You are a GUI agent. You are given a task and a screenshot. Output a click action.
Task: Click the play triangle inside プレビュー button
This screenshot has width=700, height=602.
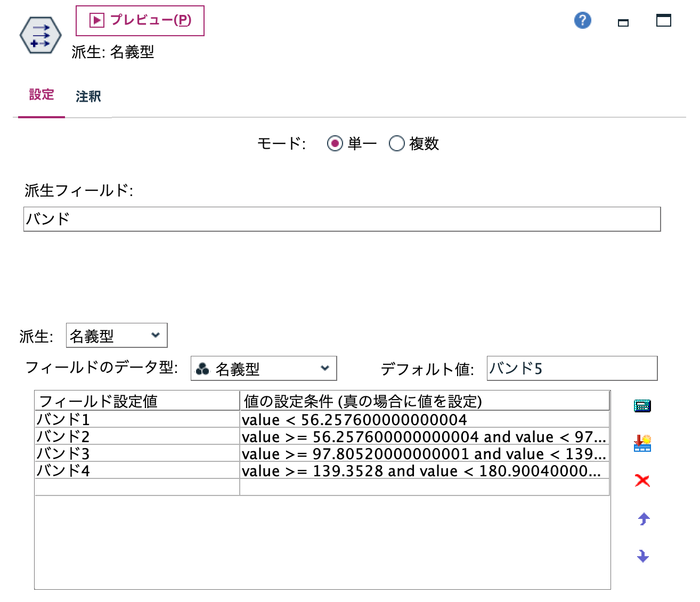[96, 20]
